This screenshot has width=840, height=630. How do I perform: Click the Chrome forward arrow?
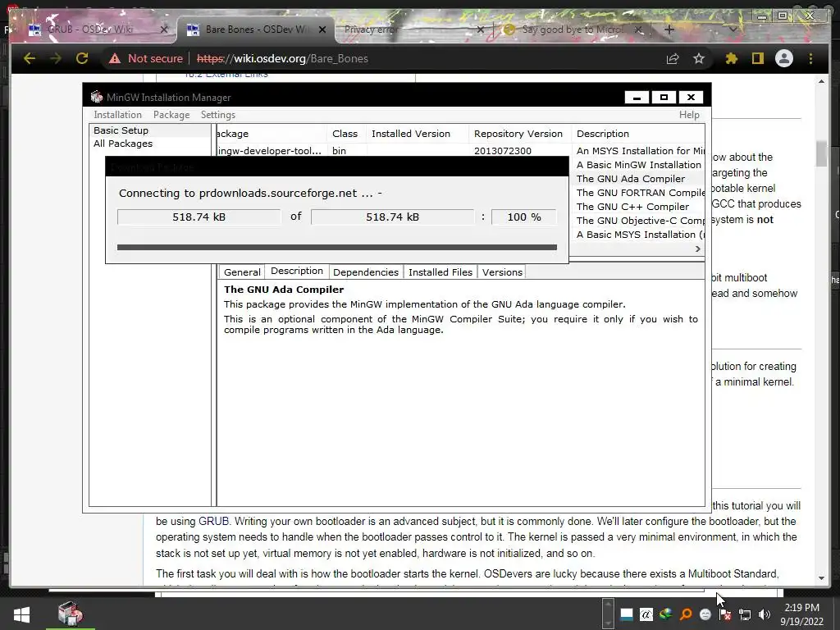pyautogui.click(x=56, y=58)
